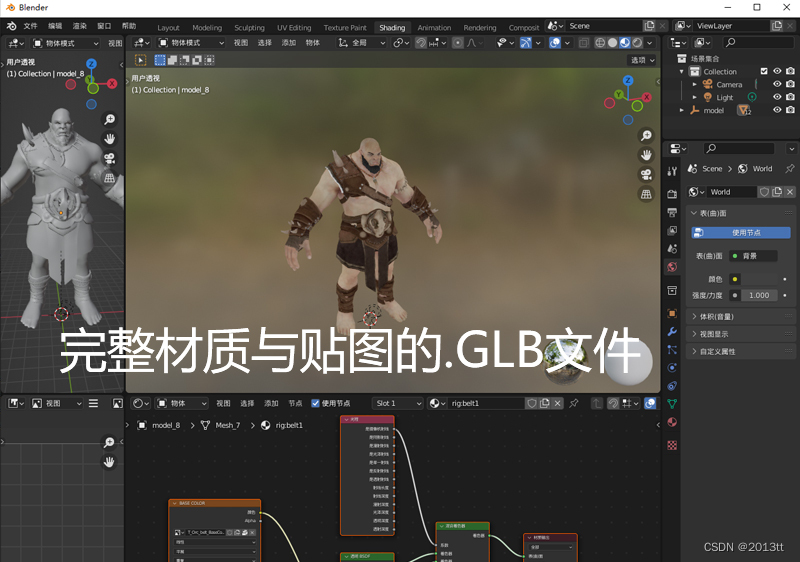Select the tweak select tool icon
Image resolution: width=800 pixels, height=562 pixels.
pyautogui.click(x=140, y=60)
